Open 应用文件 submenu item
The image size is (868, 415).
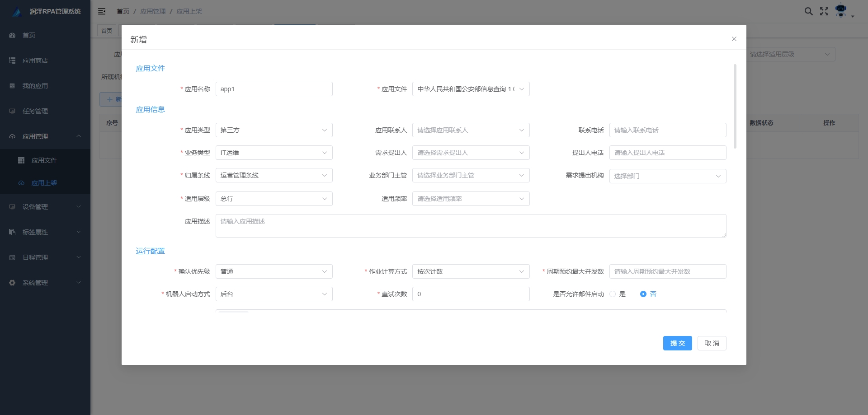point(45,160)
